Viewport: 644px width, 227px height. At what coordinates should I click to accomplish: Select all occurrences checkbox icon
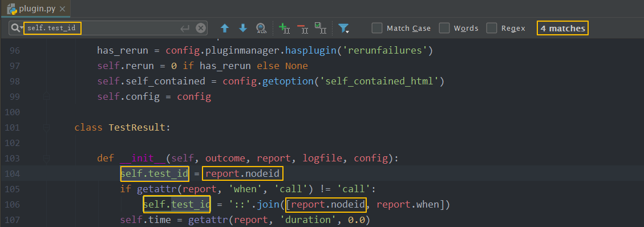coord(321,29)
